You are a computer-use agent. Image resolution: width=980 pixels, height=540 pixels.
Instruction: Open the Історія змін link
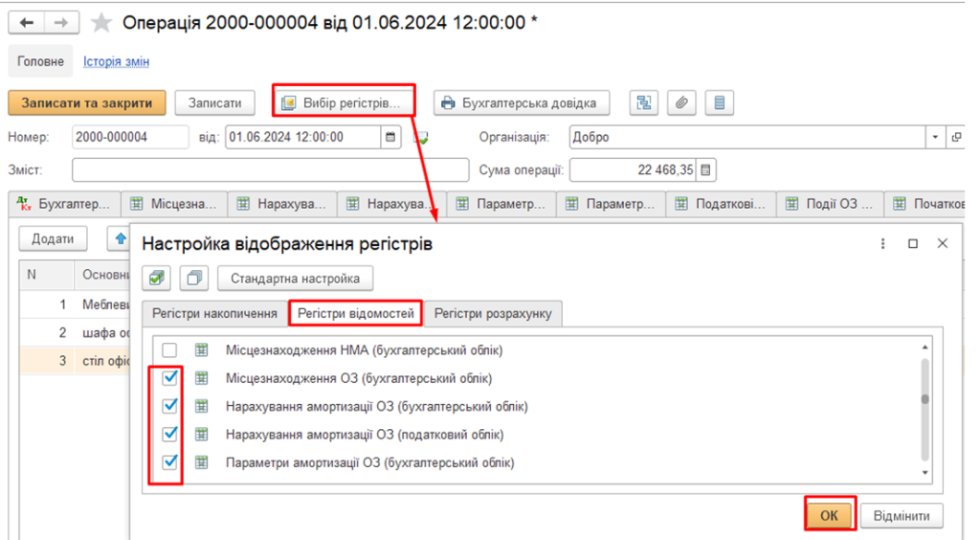point(116,61)
